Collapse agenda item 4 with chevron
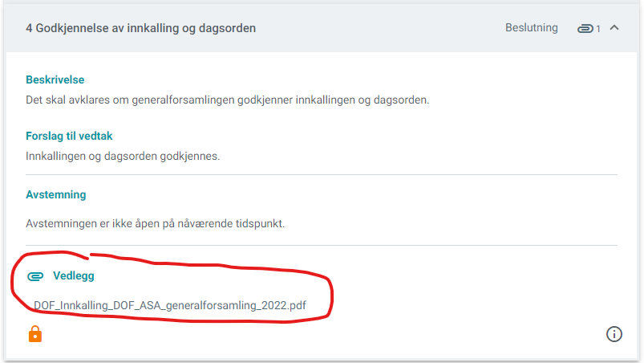This screenshot has width=644, height=363. [614, 27]
